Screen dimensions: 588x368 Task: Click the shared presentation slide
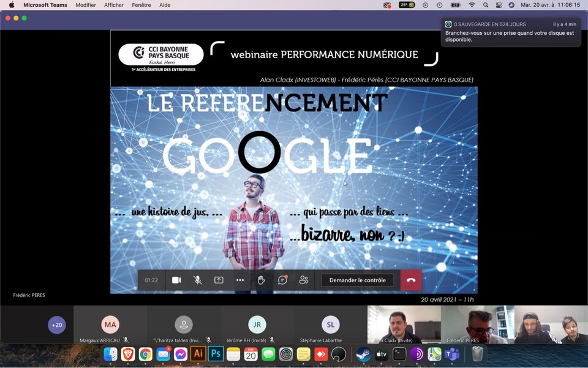(x=294, y=167)
